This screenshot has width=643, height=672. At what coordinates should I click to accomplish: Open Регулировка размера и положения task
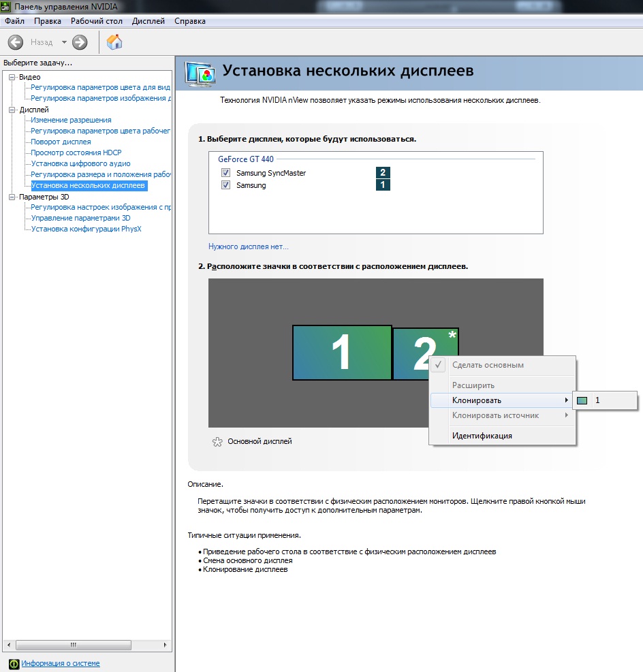click(101, 174)
